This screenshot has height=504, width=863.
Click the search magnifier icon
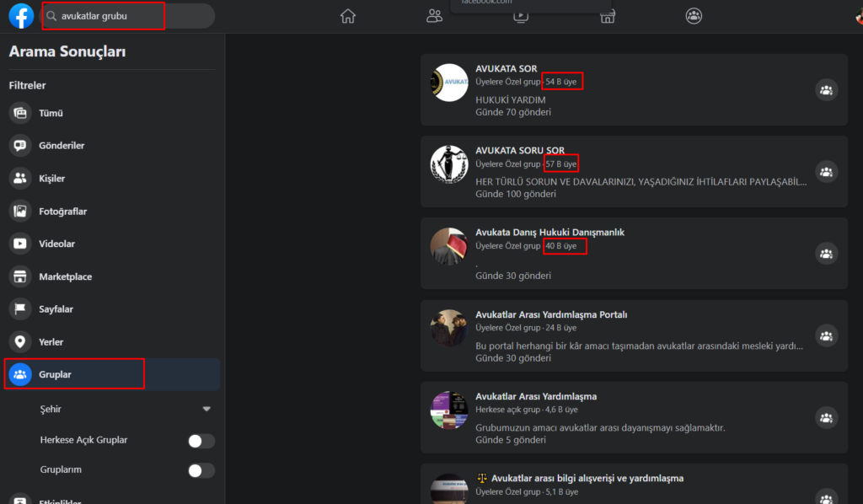(51, 16)
